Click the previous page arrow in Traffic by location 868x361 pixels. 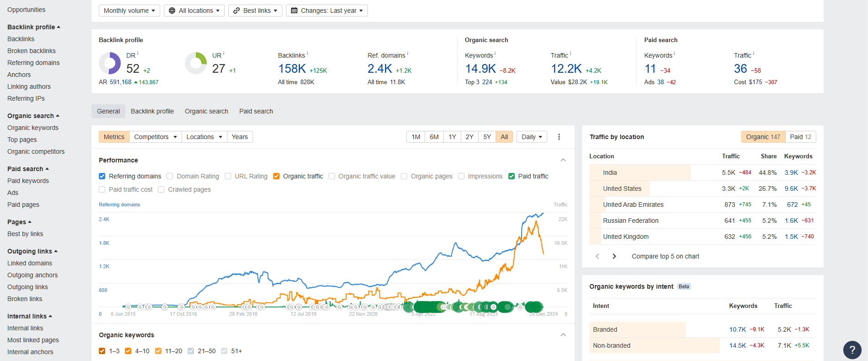point(597,256)
